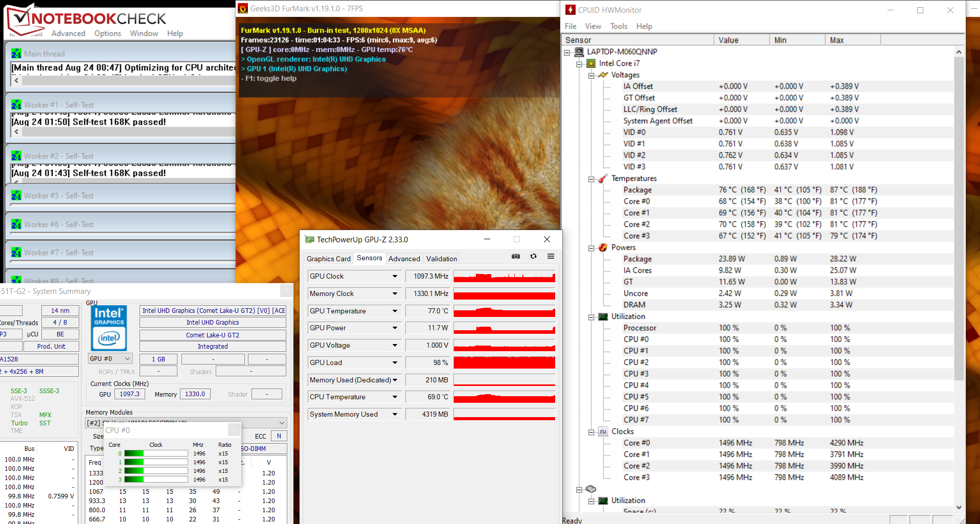Viewport: 980px width, 524px height.
Task: Open the Window menu in Prime95
Action: pyautogui.click(x=144, y=33)
